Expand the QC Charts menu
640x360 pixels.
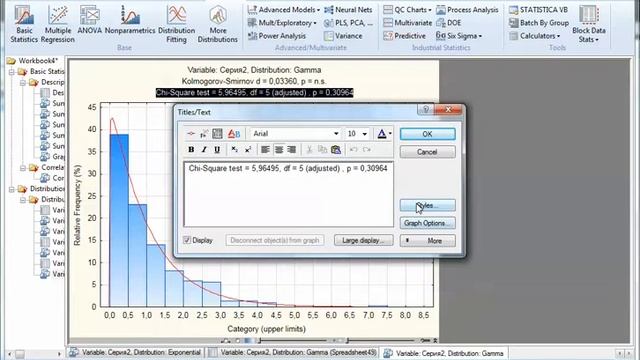tap(407, 9)
